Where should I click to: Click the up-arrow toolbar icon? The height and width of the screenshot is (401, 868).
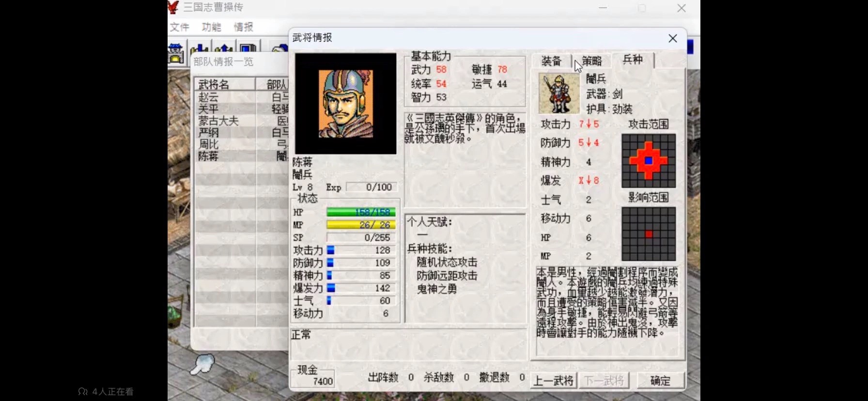(224, 49)
